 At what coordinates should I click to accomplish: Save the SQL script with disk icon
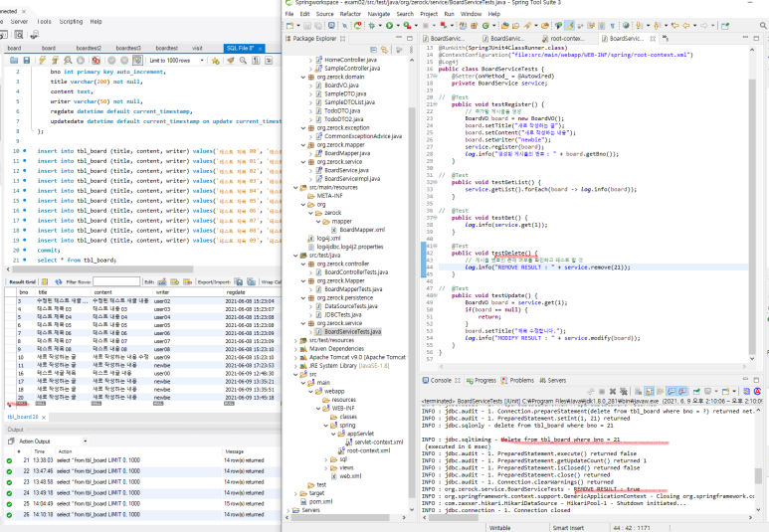coord(27,61)
